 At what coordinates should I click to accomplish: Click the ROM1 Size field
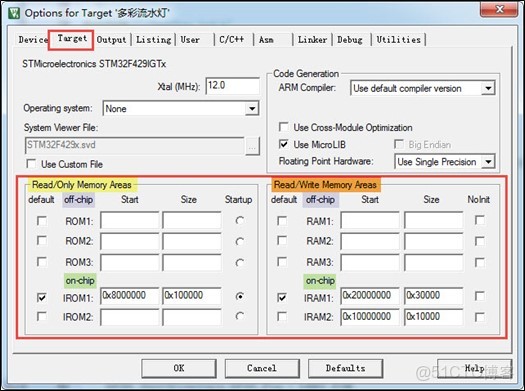click(192, 221)
